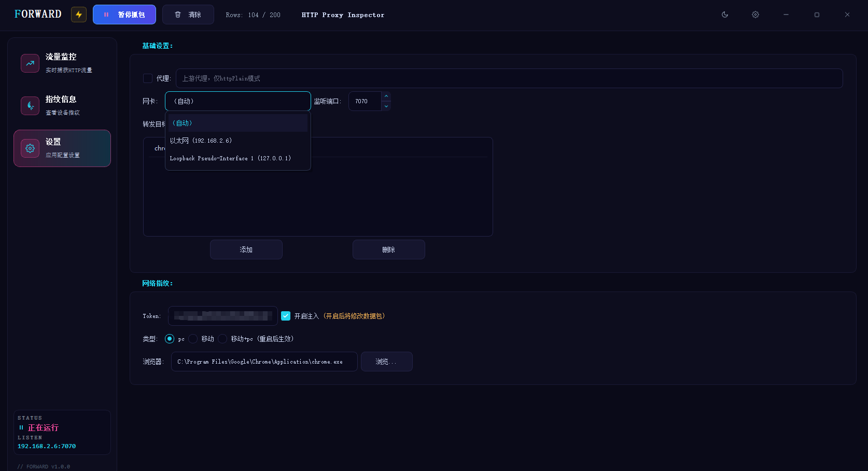Click the 删除 button to remove a target
The width and height of the screenshot is (868, 471).
pos(389,250)
